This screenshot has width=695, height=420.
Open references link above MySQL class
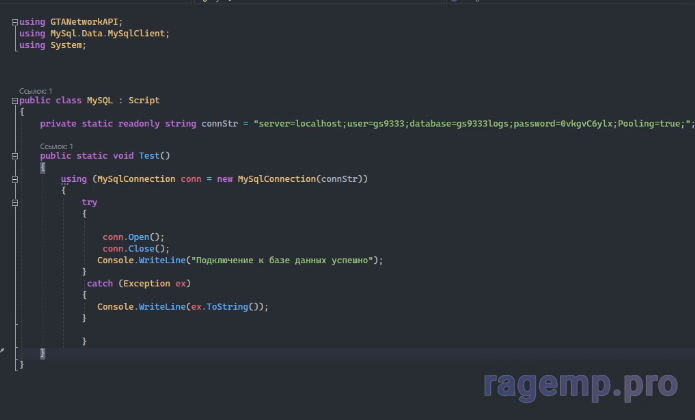[36, 90]
